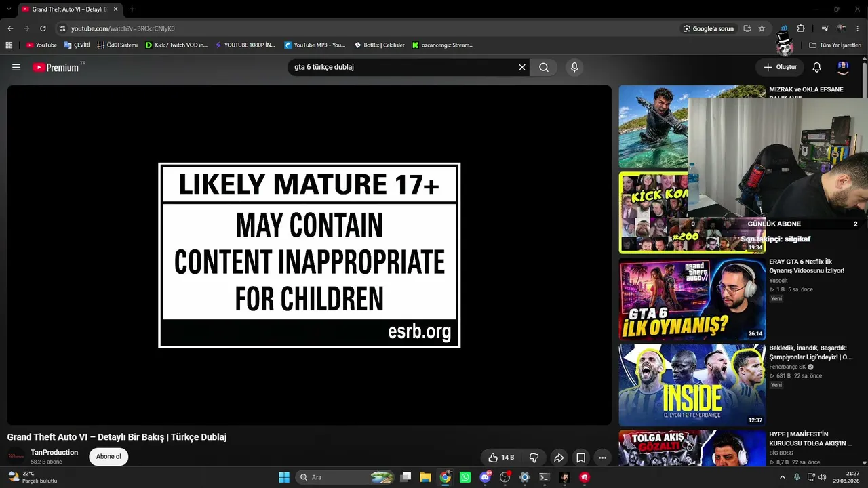Viewport: 868px width, 488px height.
Task: Open the Chrome apps grid shortcut
Action: pyautogui.click(x=9, y=45)
